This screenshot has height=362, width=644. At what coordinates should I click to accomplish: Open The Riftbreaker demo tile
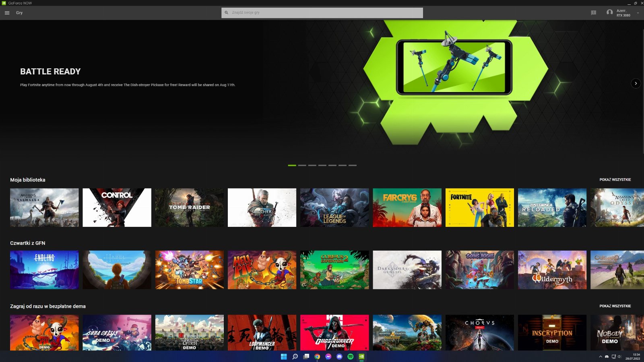[407, 333]
